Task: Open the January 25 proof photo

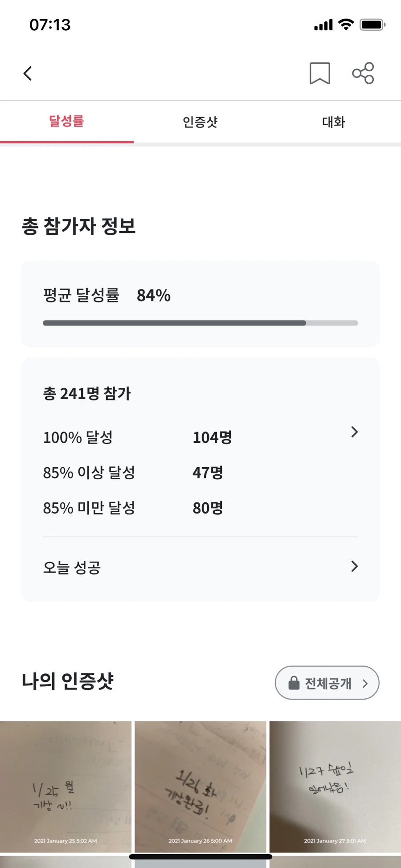Action: coord(65,786)
